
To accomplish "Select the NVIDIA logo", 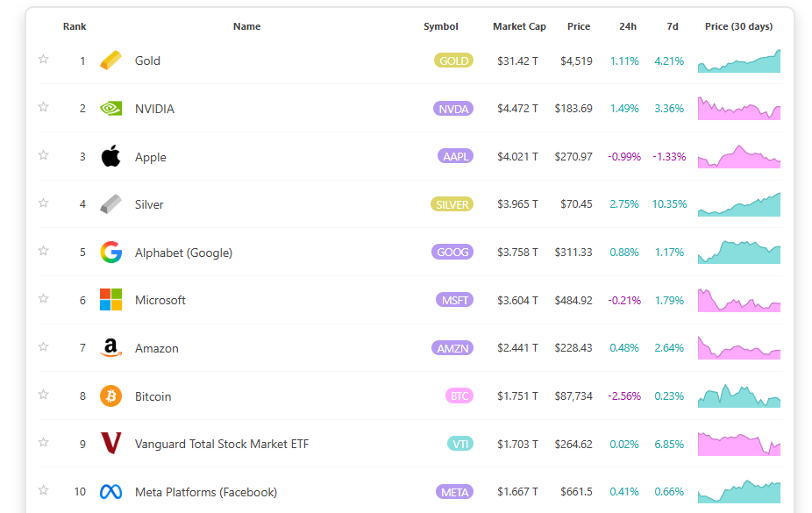I will 110,108.
